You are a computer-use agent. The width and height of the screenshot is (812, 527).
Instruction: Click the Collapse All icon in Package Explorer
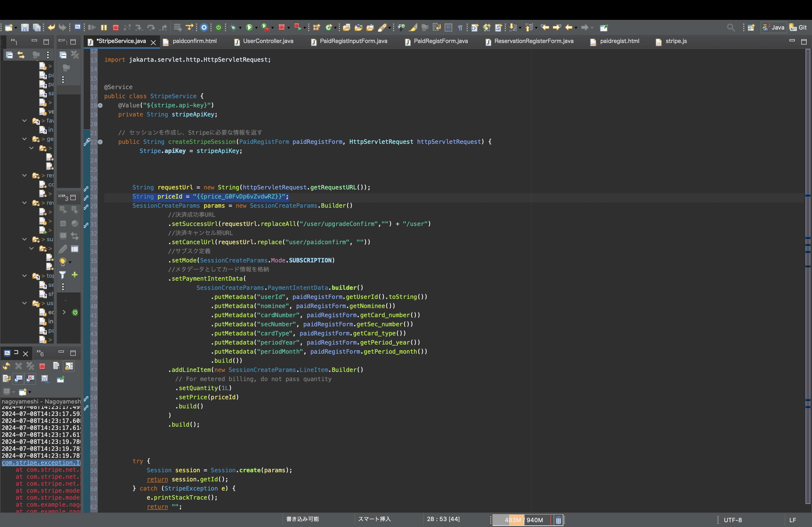pos(9,55)
